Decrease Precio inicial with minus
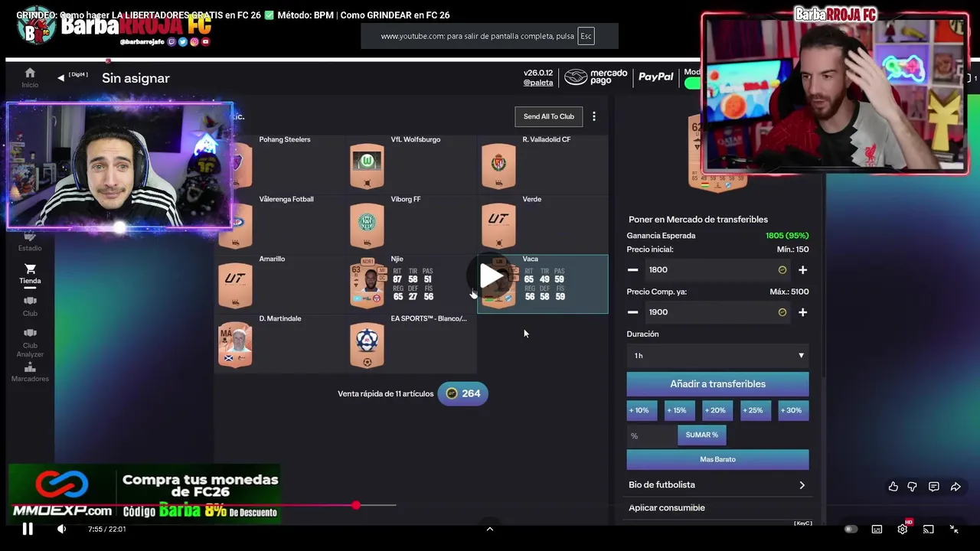 tap(632, 270)
